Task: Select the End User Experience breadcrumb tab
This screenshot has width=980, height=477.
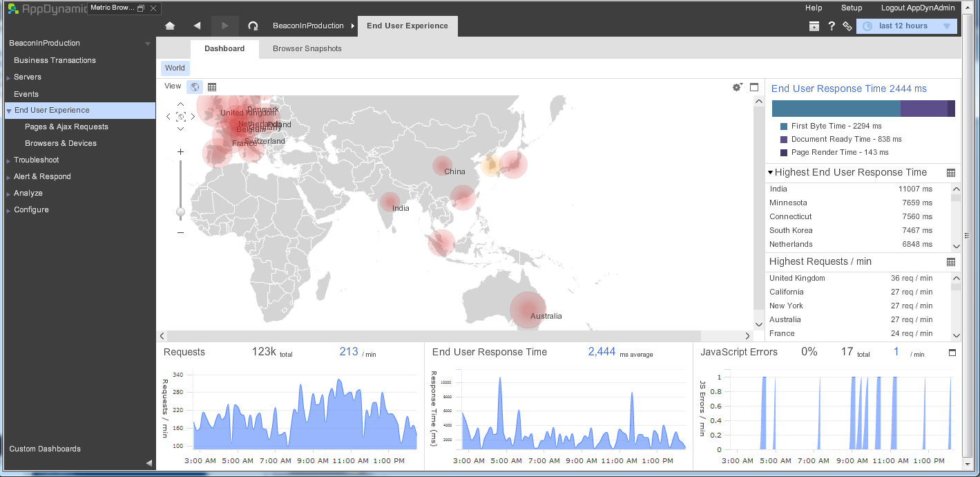Action: tap(407, 26)
